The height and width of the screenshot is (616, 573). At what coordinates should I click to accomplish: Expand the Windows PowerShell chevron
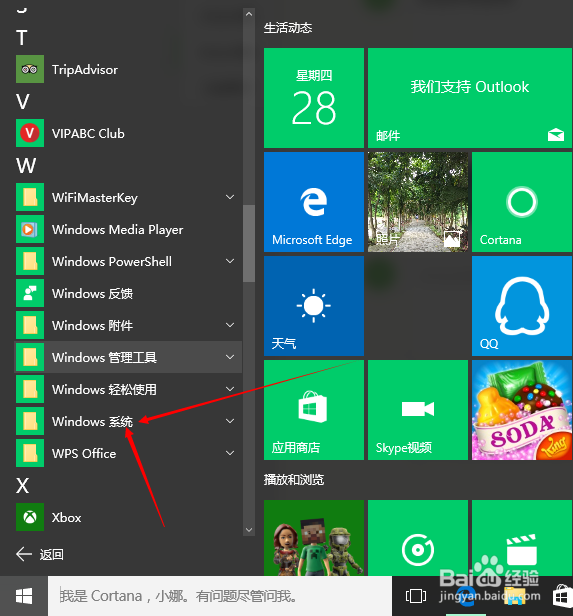(230, 261)
